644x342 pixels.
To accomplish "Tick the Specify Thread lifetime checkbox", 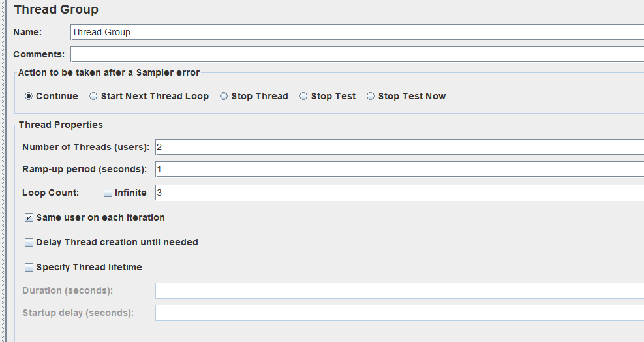I will (x=29, y=267).
